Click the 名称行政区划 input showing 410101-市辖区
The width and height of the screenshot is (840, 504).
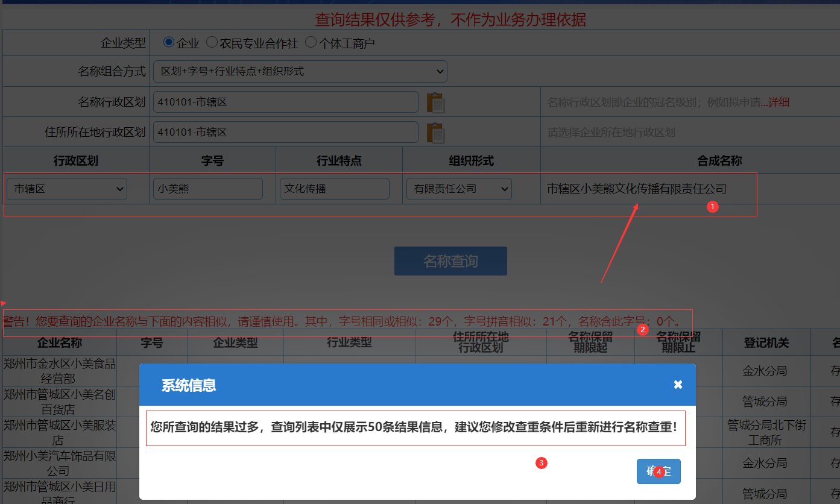click(285, 102)
